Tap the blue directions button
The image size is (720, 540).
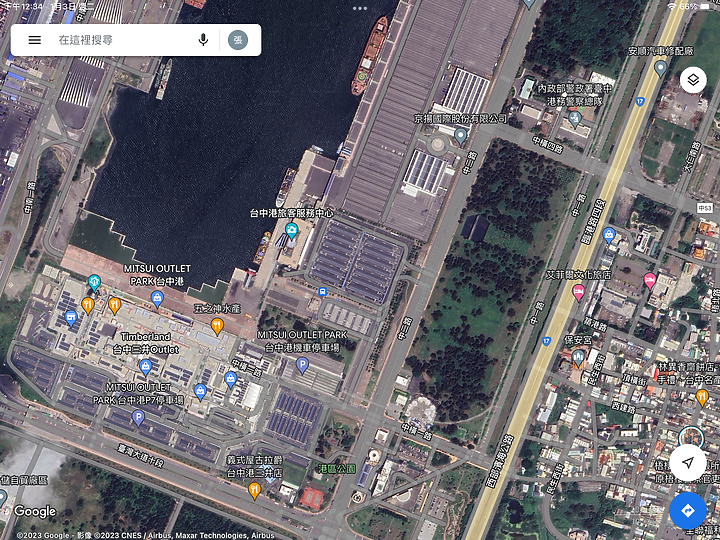(687, 511)
